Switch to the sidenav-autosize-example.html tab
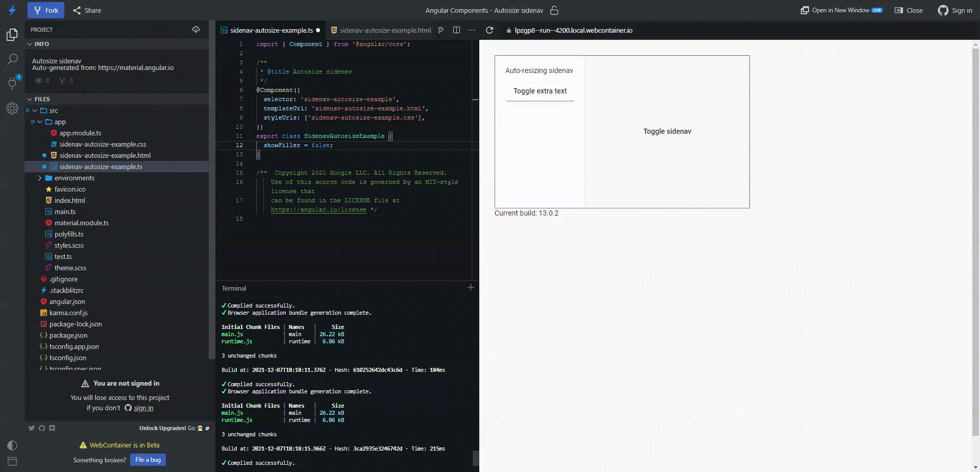 [x=384, y=30]
